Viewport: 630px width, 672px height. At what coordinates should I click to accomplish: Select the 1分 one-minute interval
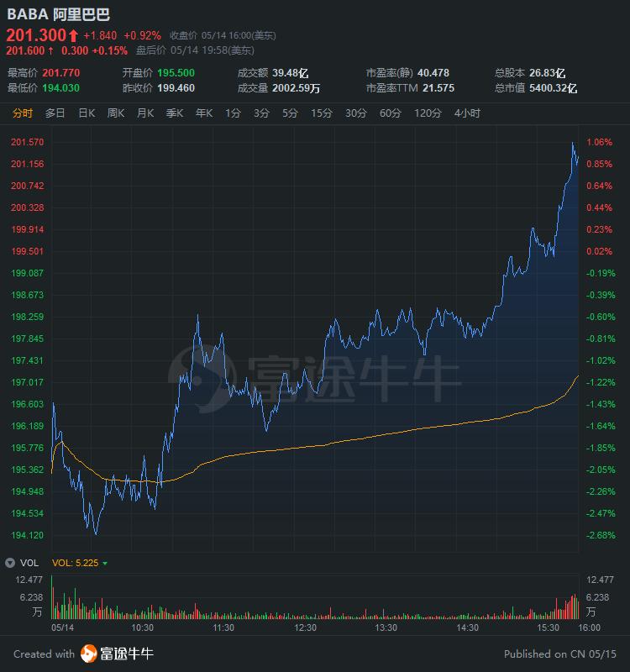click(233, 113)
